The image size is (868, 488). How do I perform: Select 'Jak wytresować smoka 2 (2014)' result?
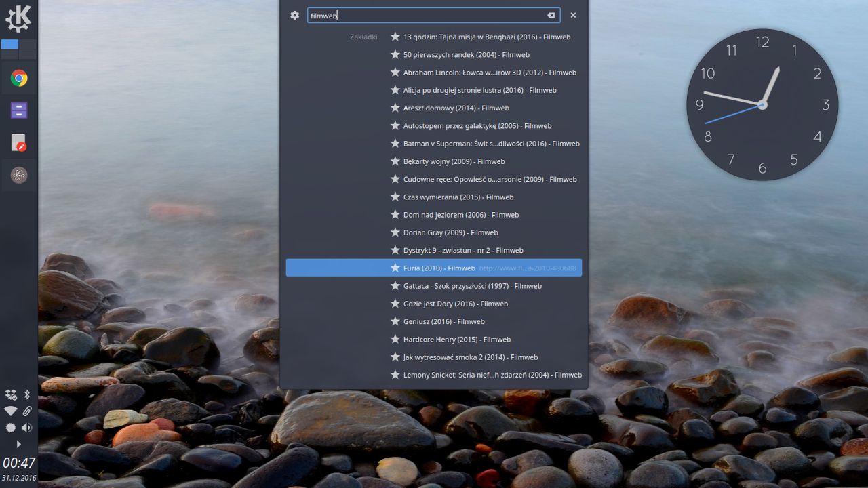[434, 357]
